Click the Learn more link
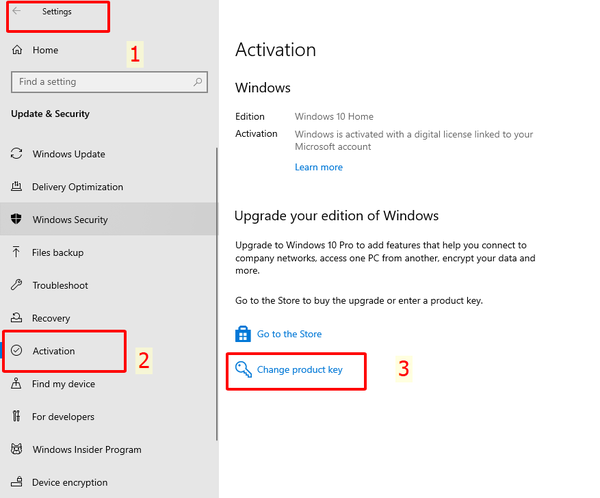The image size is (600, 498). 318,167
